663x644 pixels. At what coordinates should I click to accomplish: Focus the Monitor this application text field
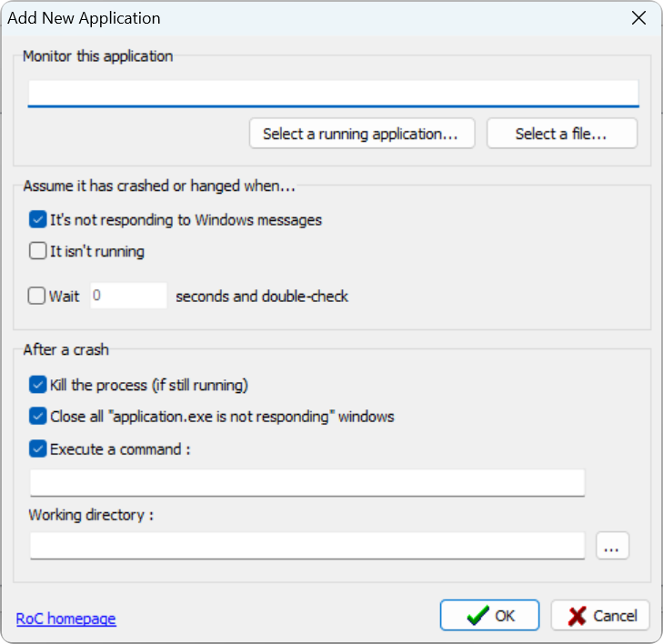click(x=333, y=93)
